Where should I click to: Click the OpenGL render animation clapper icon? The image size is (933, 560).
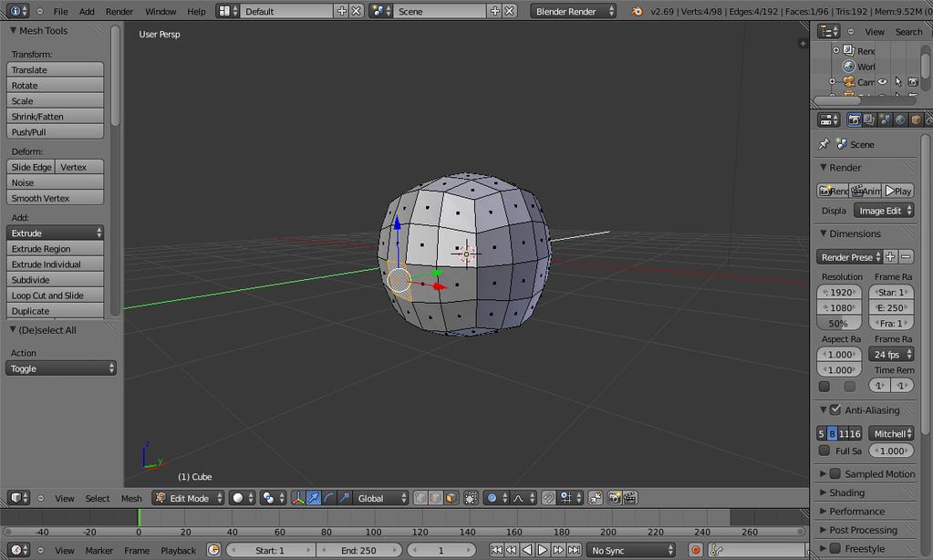tap(630, 498)
